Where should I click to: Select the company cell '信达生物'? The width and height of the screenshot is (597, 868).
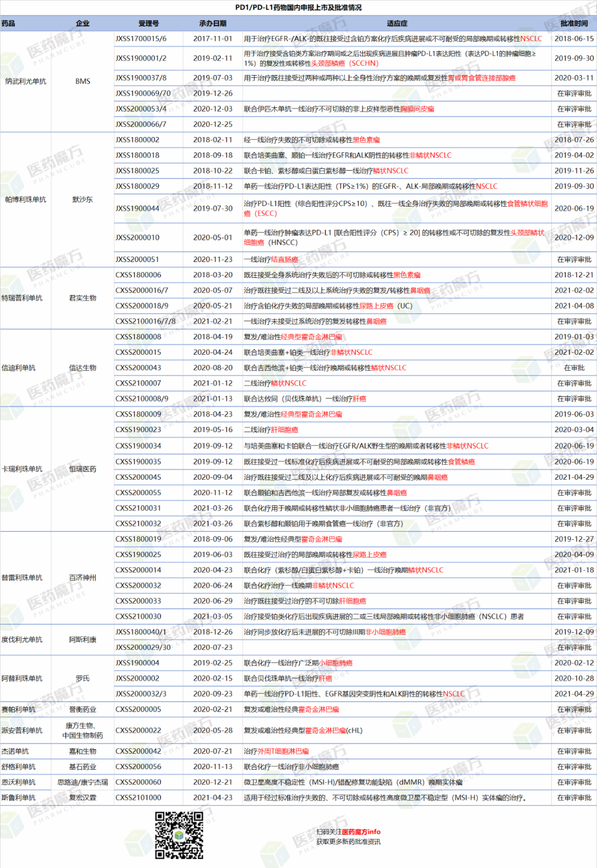(83, 367)
